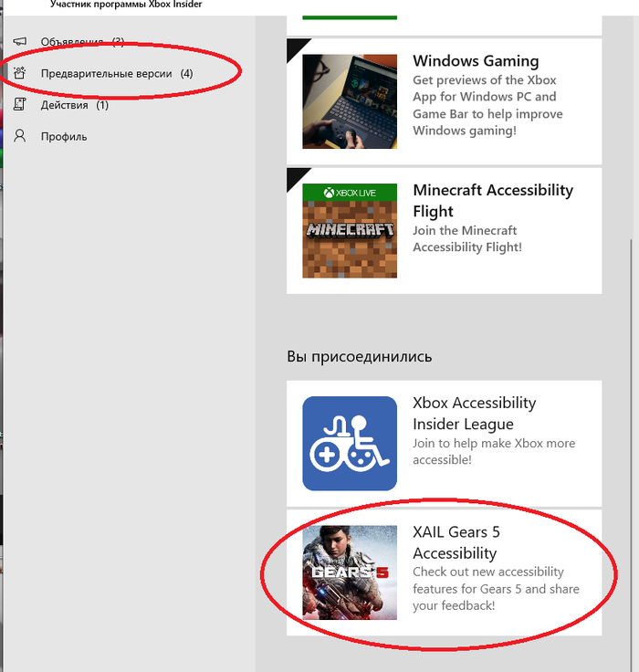Image resolution: width=639 pixels, height=672 pixels.
Task: Click the person icon beside Профиль
Action: point(20,136)
